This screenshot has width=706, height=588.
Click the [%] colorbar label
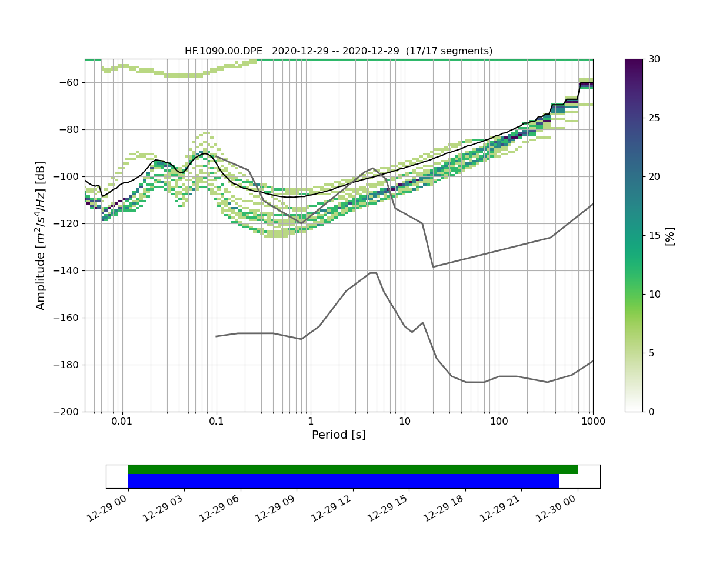tap(670, 236)
